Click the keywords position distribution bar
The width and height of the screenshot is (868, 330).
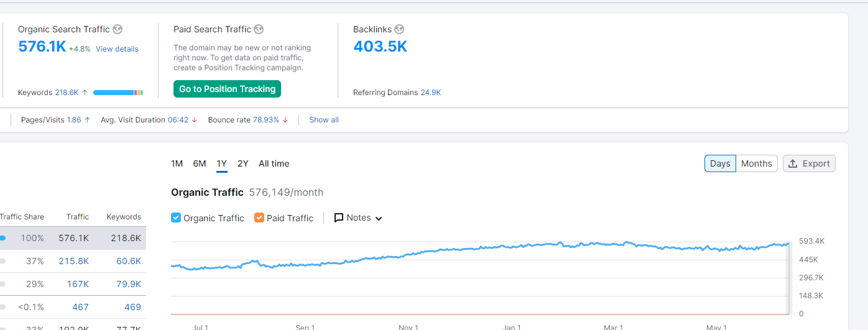pos(118,93)
